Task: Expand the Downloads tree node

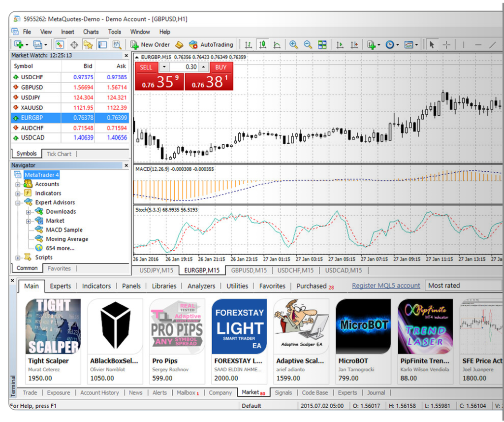Action: pyautogui.click(x=29, y=212)
